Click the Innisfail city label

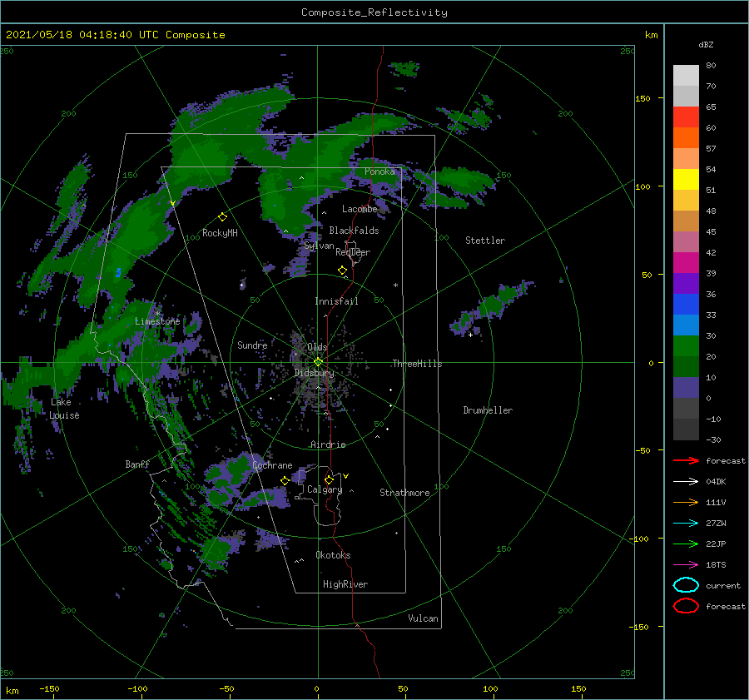point(336,301)
